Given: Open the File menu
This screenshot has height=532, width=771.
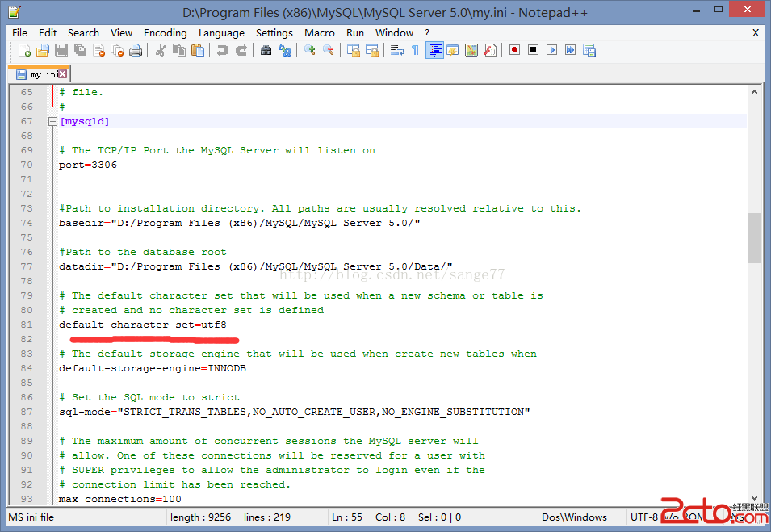Looking at the screenshot, I should click(19, 33).
